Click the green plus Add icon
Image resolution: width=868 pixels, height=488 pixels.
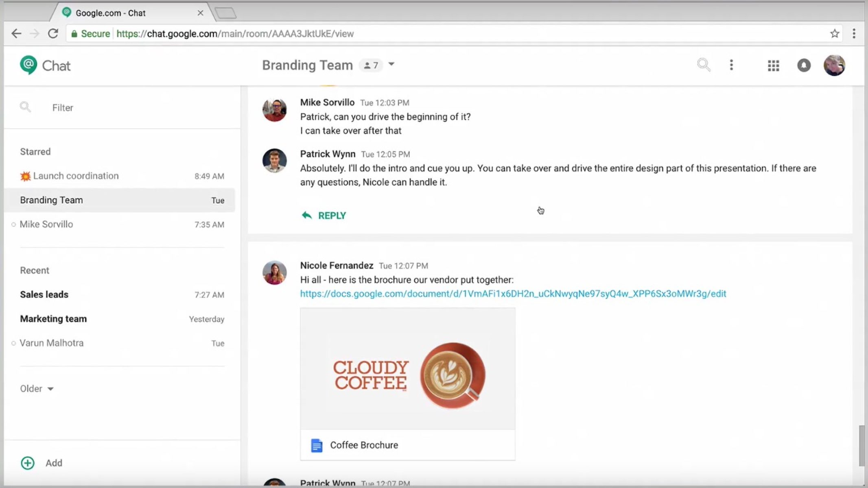point(28,463)
